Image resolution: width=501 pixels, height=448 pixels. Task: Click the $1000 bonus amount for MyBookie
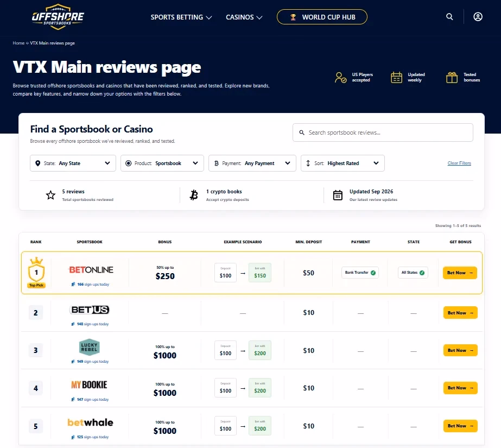pyautogui.click(x=165, y=393)
